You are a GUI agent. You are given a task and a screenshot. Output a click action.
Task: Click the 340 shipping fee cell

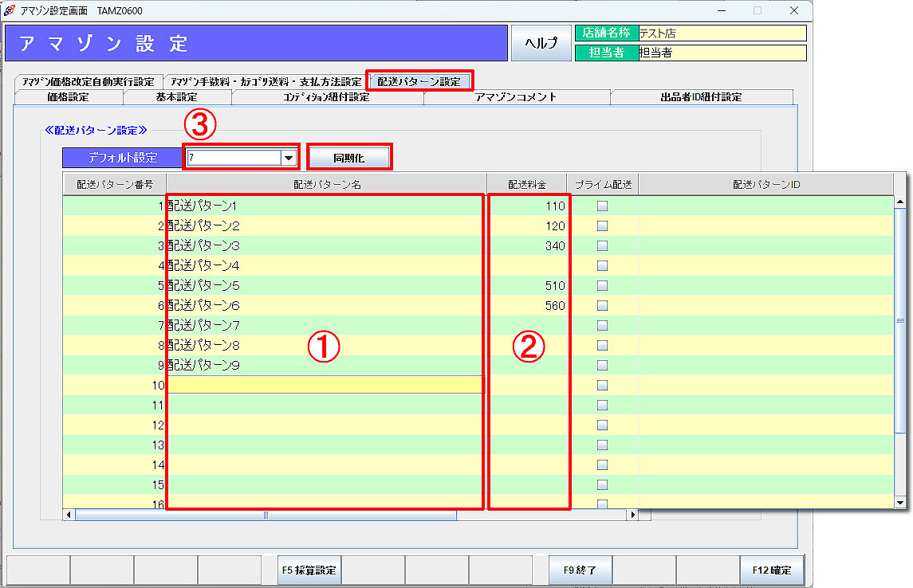[x=527, y=245]
